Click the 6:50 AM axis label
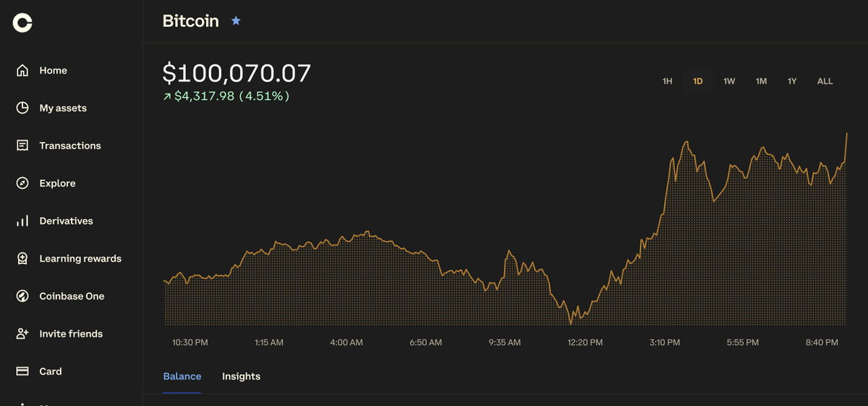The height and width of the screenshot is (406, 868). pyautogui.click(x=425, y=342)
